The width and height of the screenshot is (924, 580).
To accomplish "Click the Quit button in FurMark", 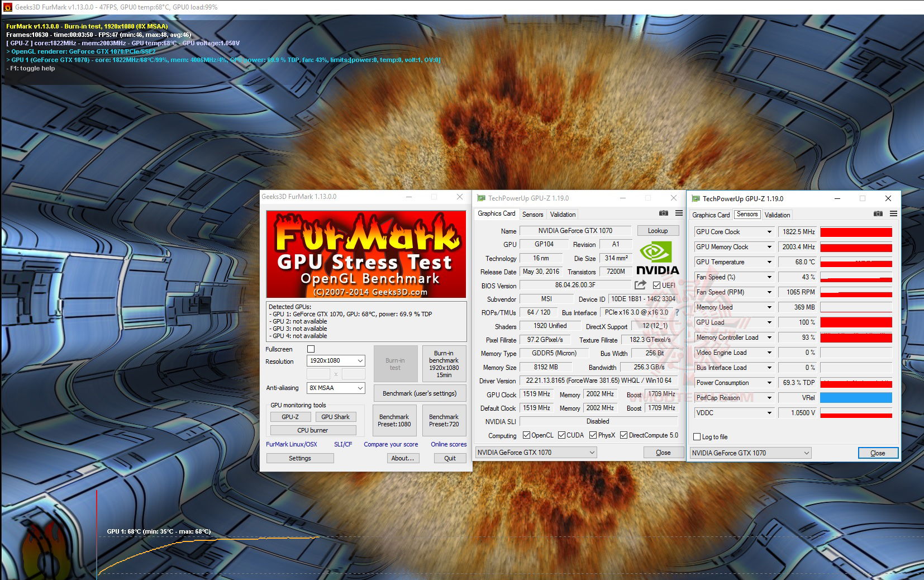I will coord(450,458).
